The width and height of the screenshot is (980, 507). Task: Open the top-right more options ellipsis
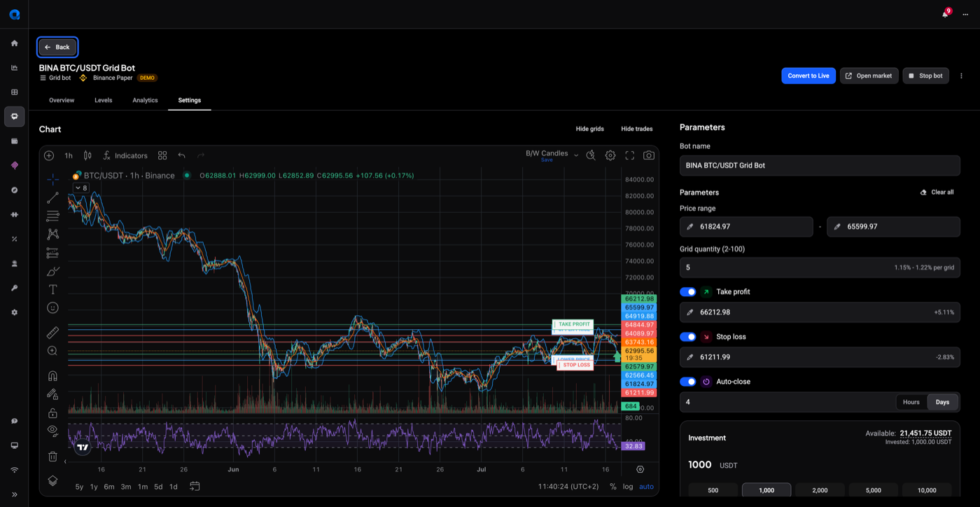pos(966,14)
